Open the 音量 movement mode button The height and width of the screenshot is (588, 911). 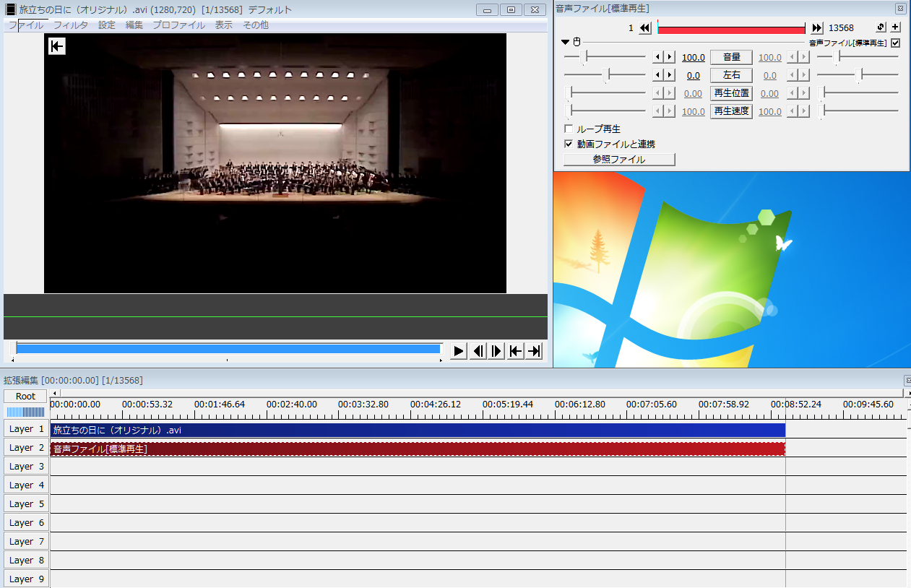click(x=731, y=57)
